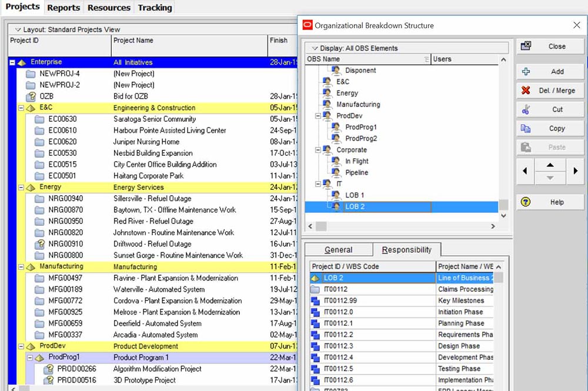The width and height of the screenshot is (588, 391).
Task: Click the WBS icon beside IT00112.99
Action: tap(315, 300)
